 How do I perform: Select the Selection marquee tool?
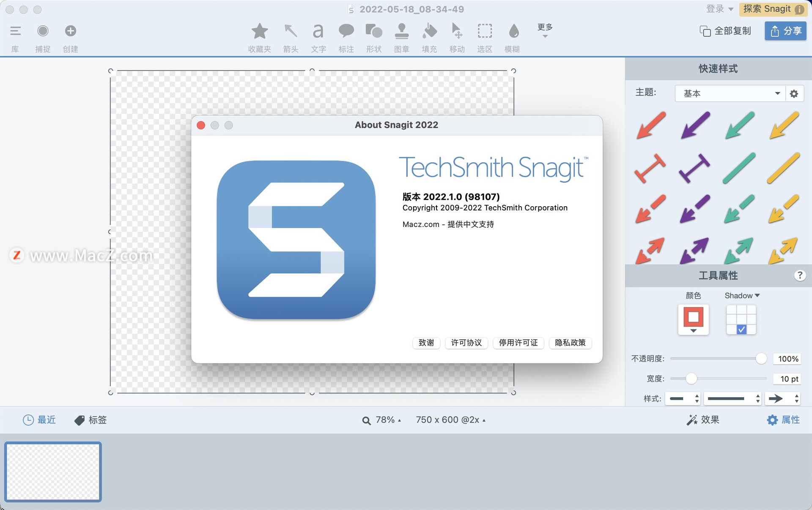point(485,31)
